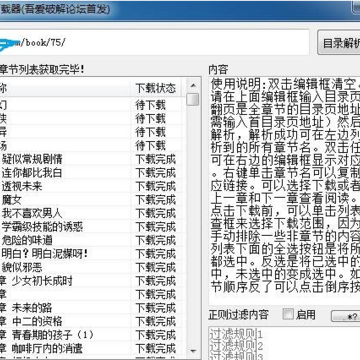The width and height of the screenshot is (360, 360).
Task: Click inside the 使用说明 content text area
Action: tap(285, 190)
